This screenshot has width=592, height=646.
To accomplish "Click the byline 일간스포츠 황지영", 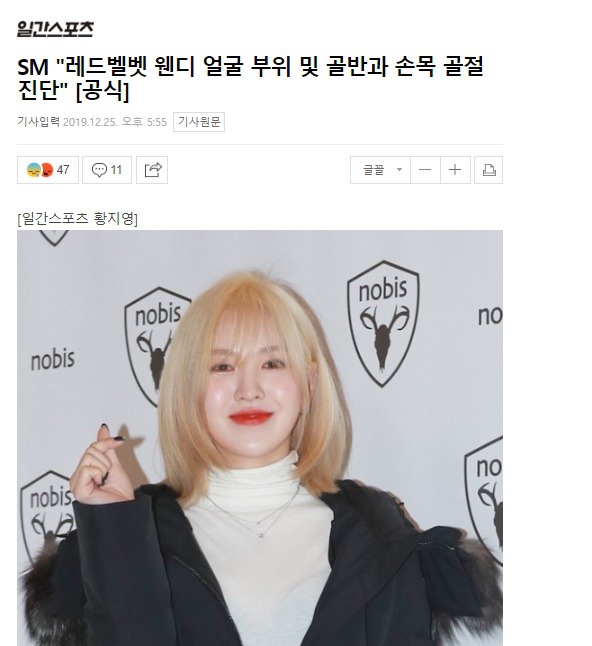I will pyautogui.click(x=77, y=218).
